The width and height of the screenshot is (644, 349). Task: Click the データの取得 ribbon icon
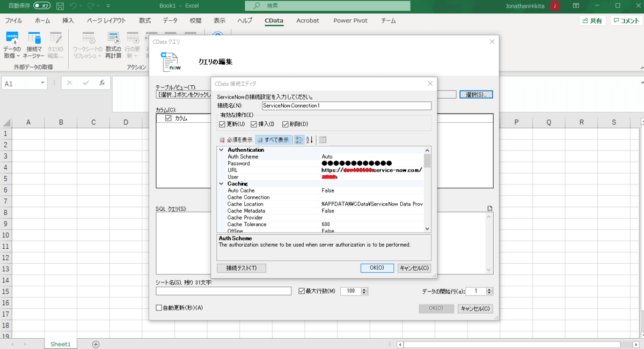[x=12, y=38]
